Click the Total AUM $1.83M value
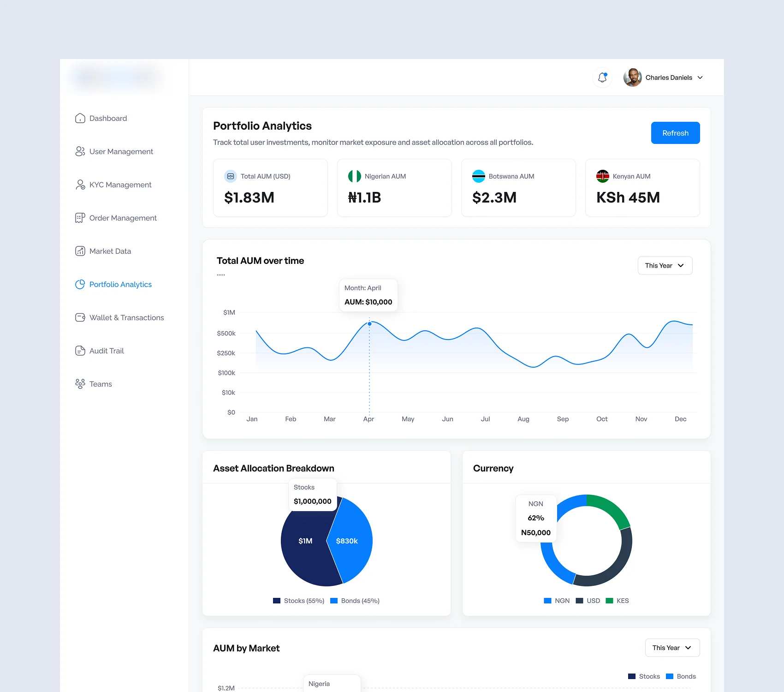784x692 pixels. pyautogui.click(x=249, y=197)
